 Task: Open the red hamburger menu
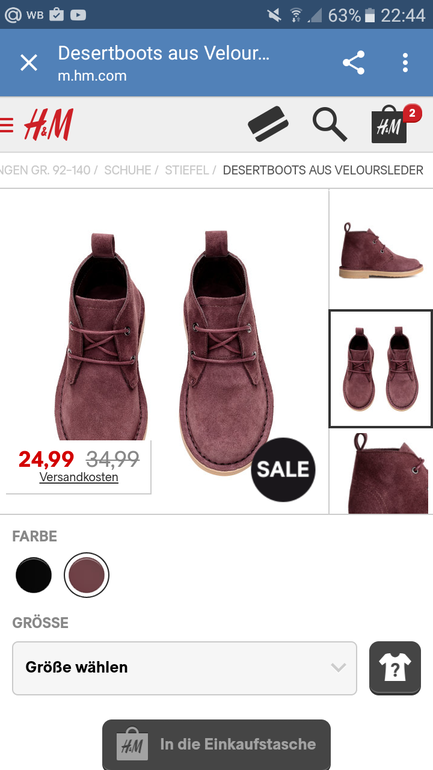pos(6,125)
